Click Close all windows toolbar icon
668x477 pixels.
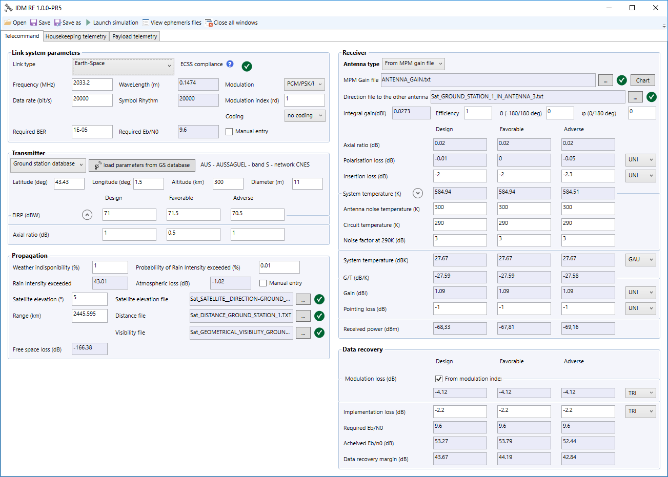(232, 21)
